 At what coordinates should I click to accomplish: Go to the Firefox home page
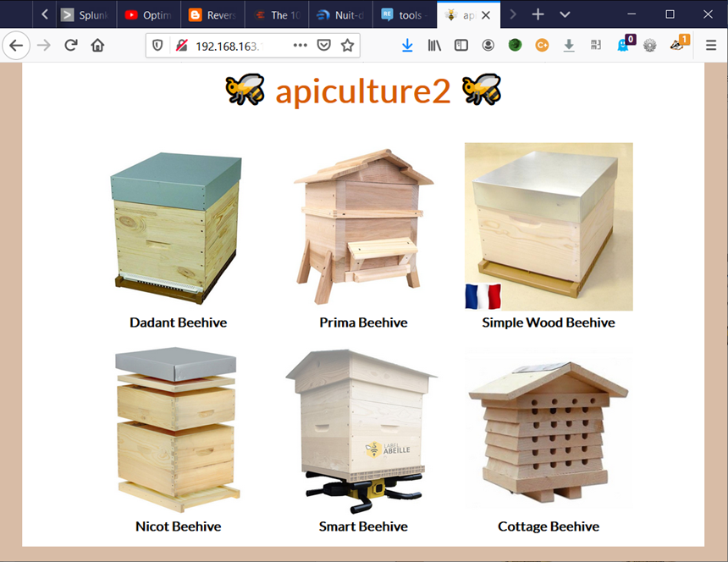coord(97,46)
